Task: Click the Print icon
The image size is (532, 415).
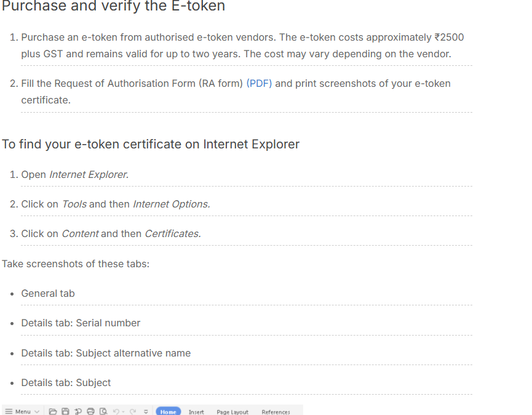Action: coord(90,411)
